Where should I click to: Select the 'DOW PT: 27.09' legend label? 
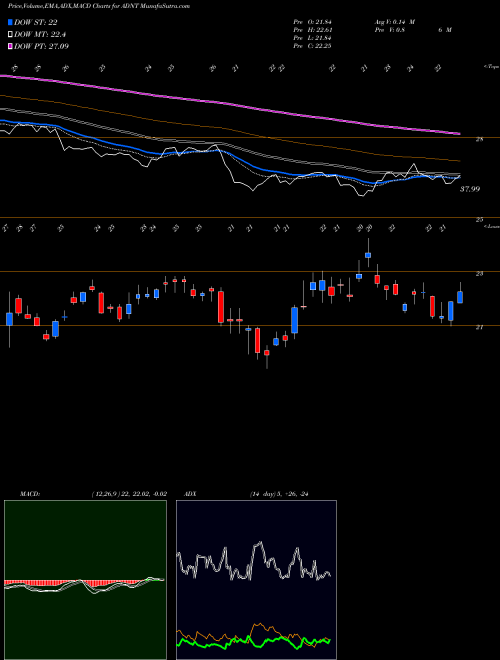42,46
